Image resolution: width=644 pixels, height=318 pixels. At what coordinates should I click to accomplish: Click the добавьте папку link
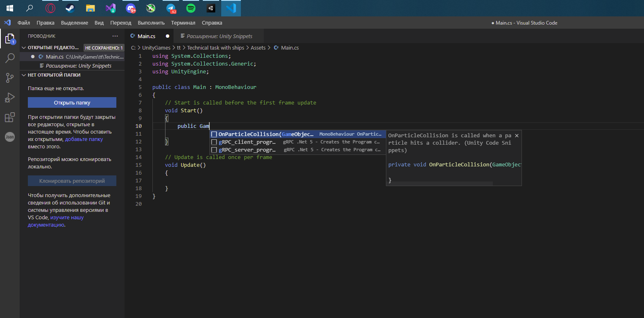click(84, 139)
